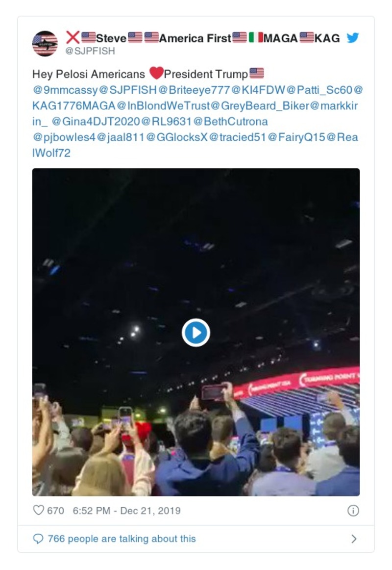
Task: Open the @pjbowles4 mention
Action: point(64,137)
